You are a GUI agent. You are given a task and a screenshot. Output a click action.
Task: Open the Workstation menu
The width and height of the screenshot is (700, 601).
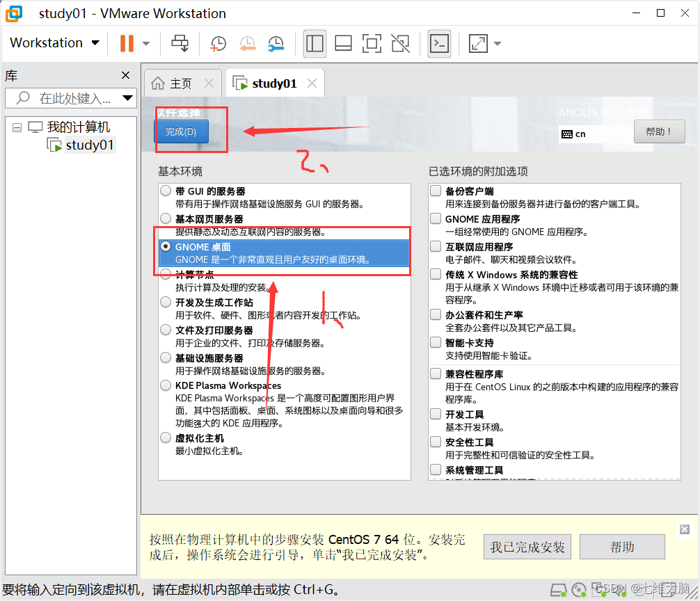pyautogui.click(x=54, y=43)
